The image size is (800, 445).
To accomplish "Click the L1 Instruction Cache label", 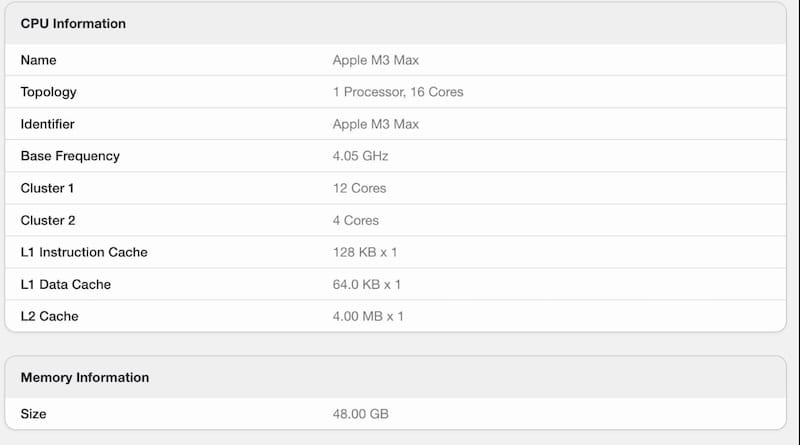I will coord(84,252).
